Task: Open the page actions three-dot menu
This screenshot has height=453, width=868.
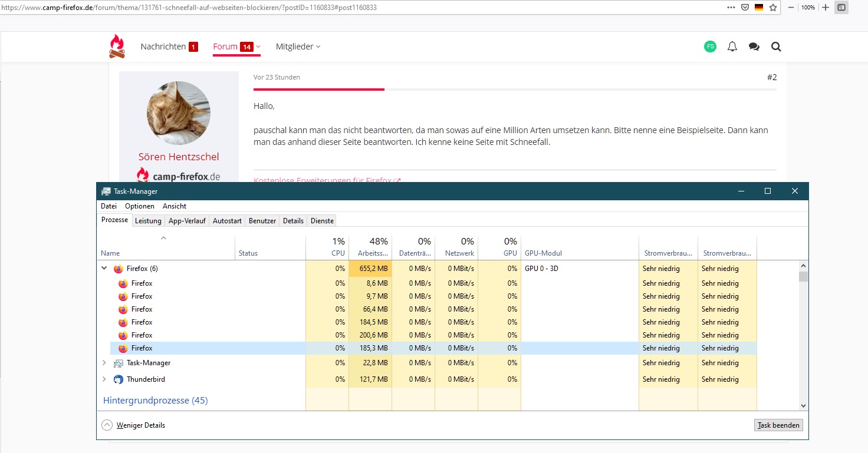Action: click(731, 8)
